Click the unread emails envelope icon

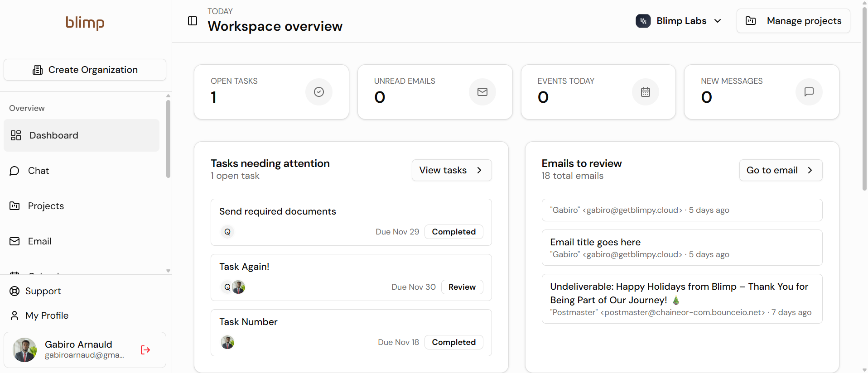tap(482, 92)
